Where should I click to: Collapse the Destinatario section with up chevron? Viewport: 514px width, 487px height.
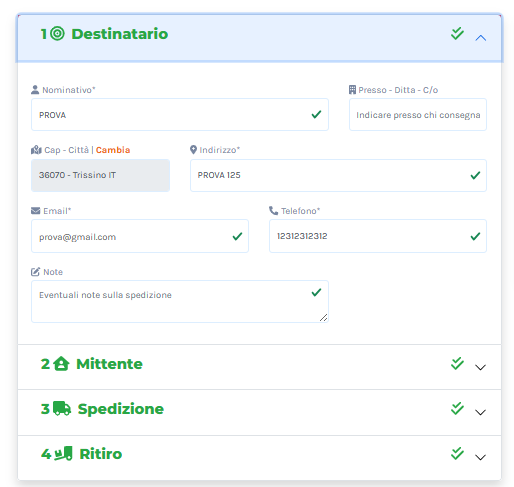click(480, 38)
